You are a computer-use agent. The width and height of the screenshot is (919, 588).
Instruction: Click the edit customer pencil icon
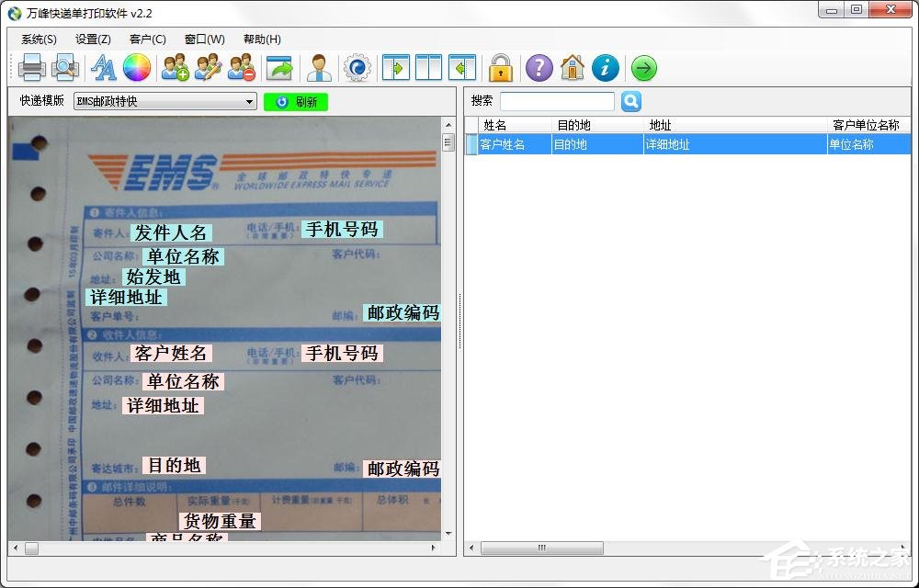point(209,68)
